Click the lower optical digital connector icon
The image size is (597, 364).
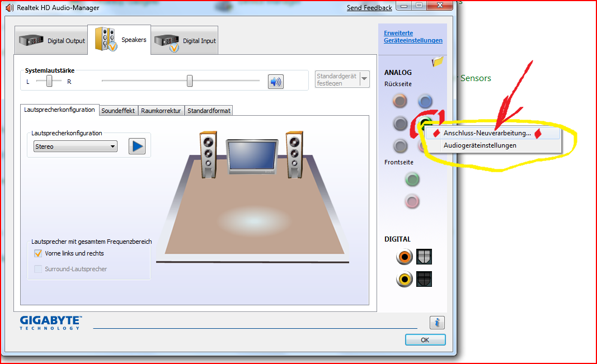click(424, 279)
